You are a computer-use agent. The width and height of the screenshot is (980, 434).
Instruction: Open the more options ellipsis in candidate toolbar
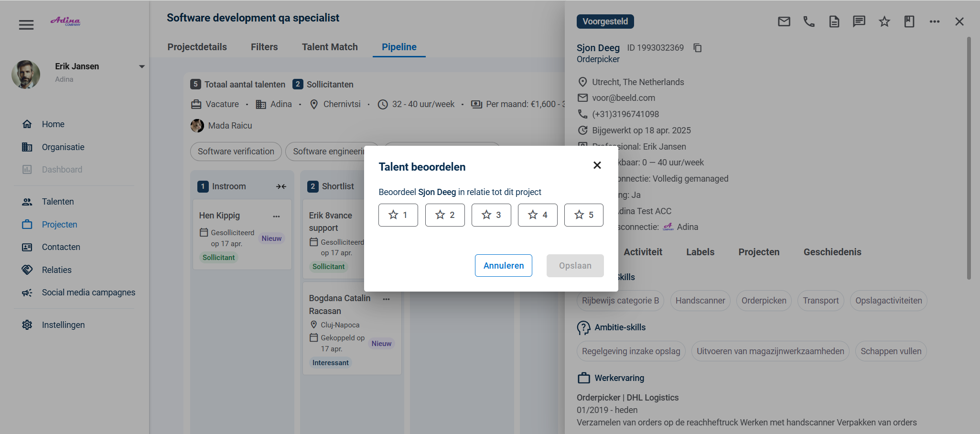pyautogui.click(x=935, y=22)
